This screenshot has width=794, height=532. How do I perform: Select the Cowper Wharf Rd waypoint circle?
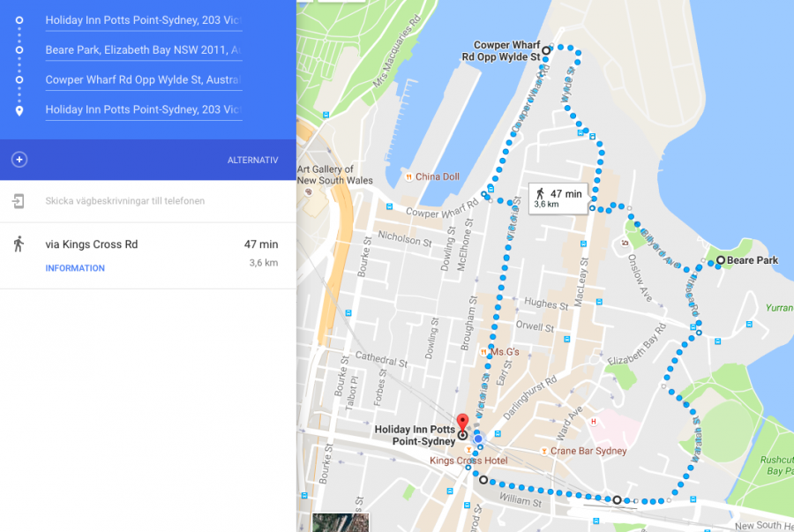[x=546, y=50]
